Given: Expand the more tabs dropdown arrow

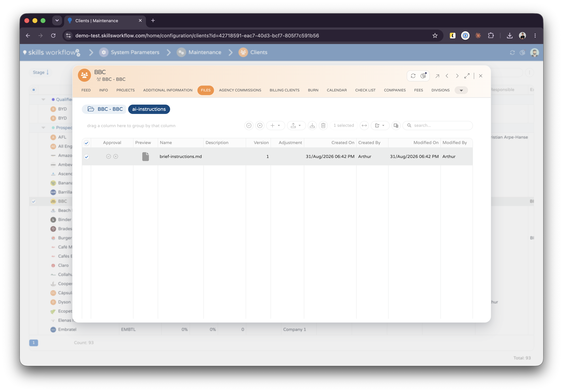Looking at the screenshot, I should [x=461, y=90].
